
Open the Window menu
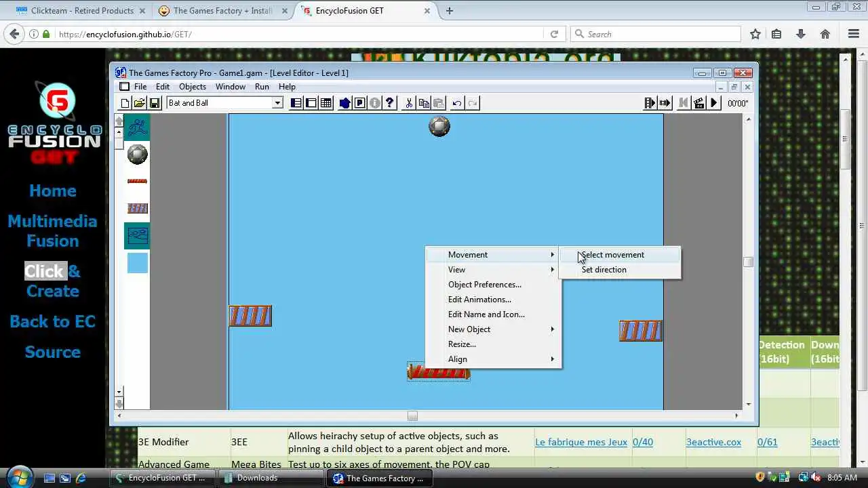(x=231, y=87)
